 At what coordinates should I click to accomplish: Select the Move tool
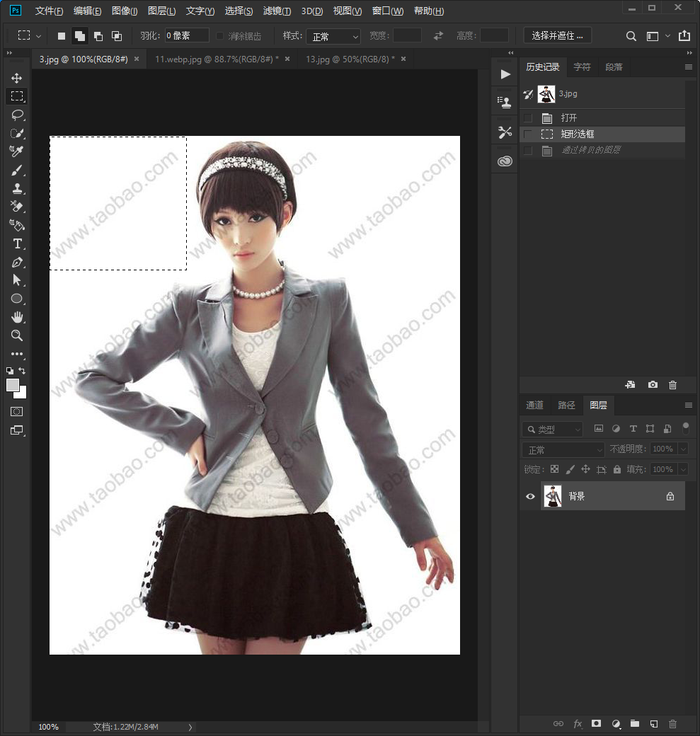click(17, 78)
